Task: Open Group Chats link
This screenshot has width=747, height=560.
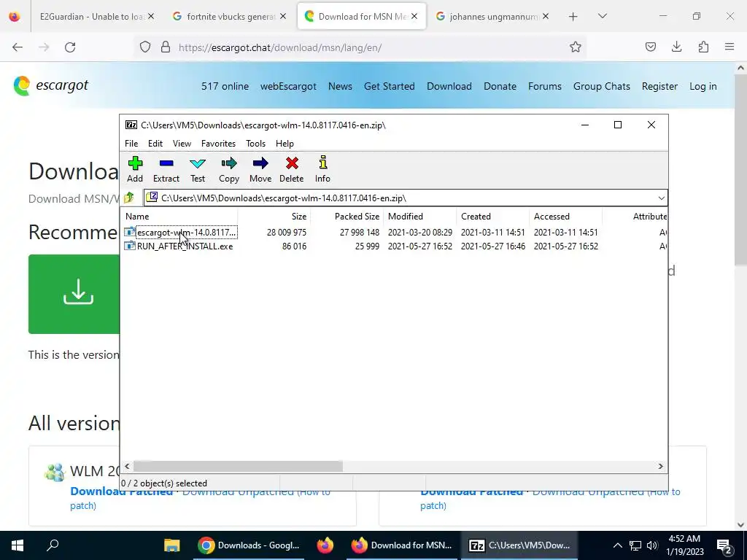Action: [601, 86]
